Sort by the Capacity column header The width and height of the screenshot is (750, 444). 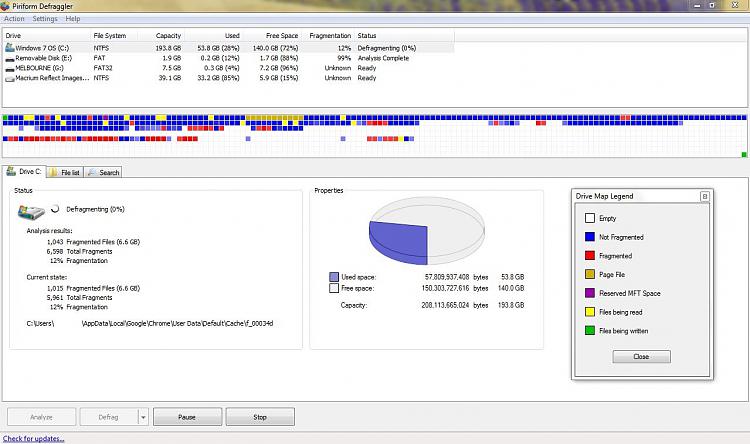(x=161, y=35)
